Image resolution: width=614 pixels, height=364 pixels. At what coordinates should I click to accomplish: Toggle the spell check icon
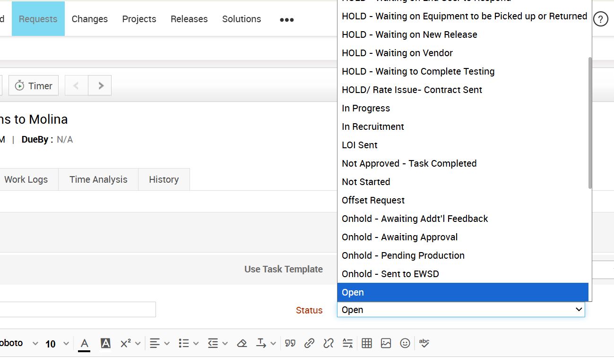click(424, 344)
